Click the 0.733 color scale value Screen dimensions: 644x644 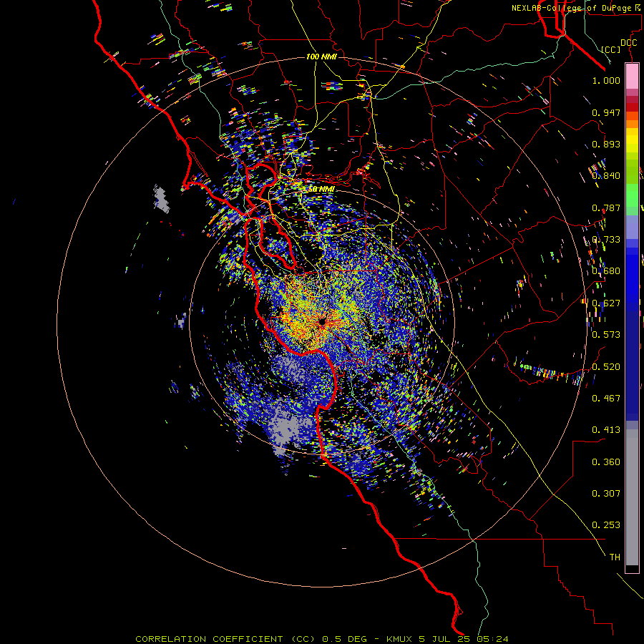pos(606,240)
